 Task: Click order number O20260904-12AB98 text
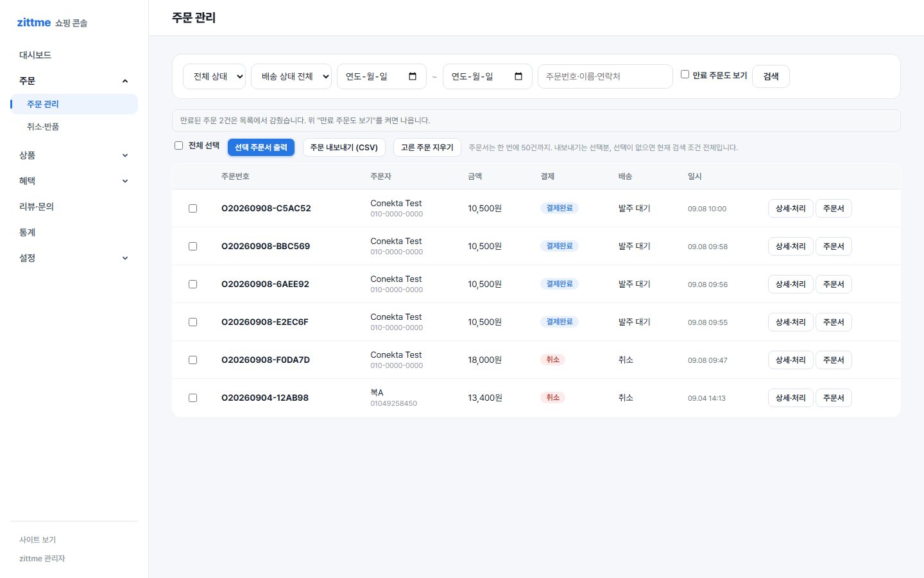[x=265, y=398]
